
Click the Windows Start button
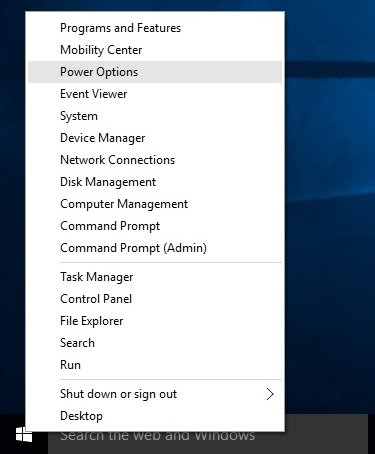24,435
